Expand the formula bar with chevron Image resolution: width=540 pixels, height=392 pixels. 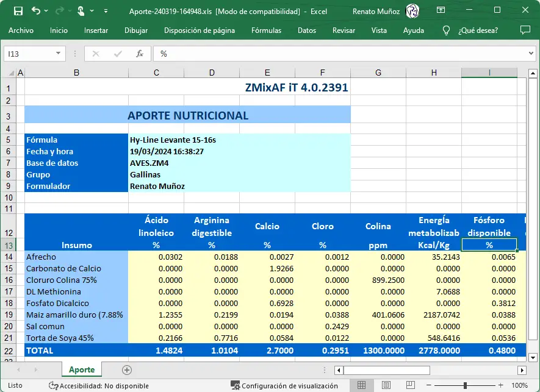pos(530,54)
